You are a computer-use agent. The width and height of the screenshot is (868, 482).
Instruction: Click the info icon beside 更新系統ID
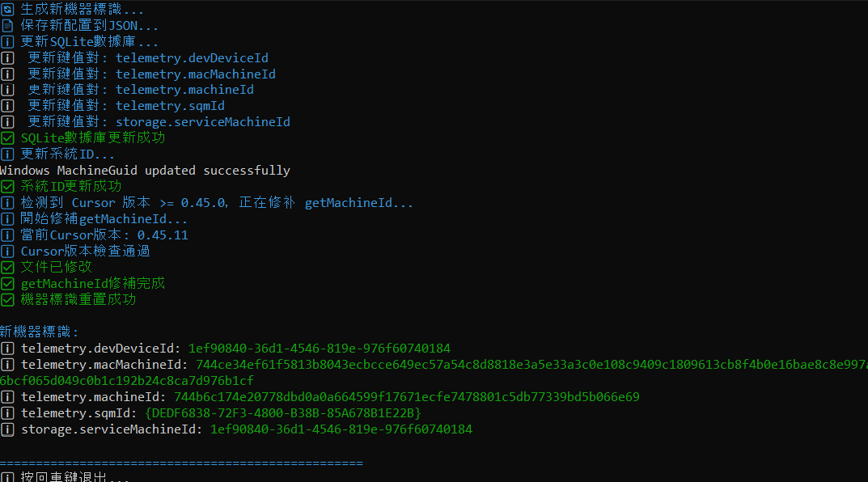click(x=7, y=154)
